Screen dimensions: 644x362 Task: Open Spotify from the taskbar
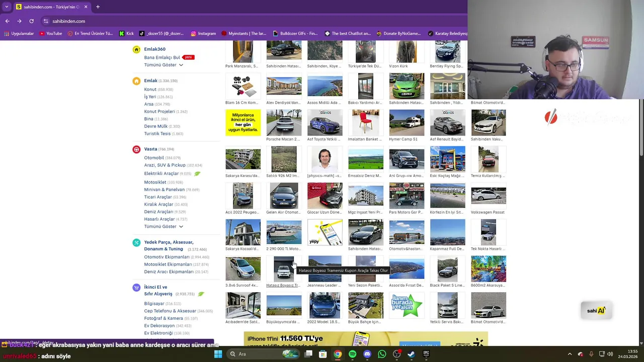[352, 354]
